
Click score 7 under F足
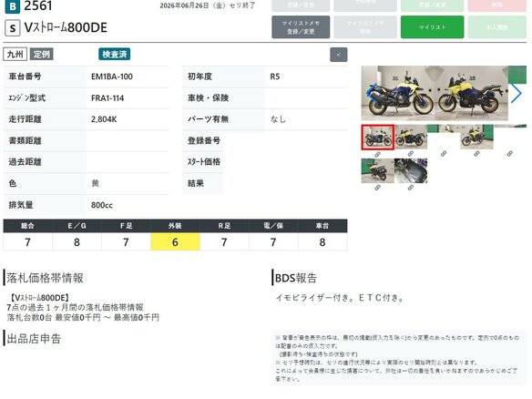[127, 242]
